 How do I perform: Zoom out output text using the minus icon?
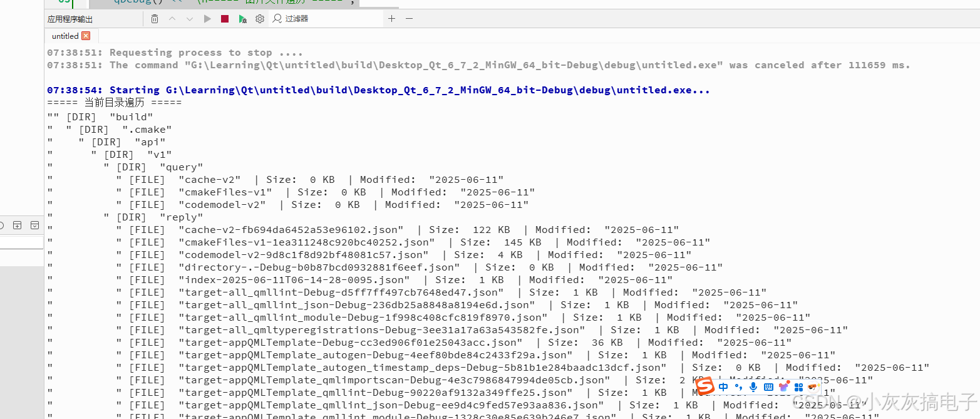point(408,19)
